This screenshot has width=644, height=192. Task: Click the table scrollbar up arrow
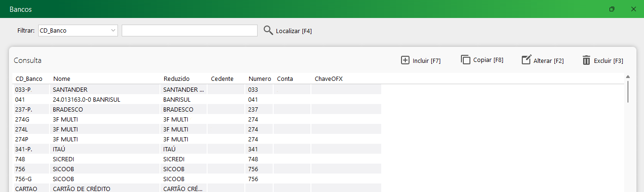[x=628, y=77]
